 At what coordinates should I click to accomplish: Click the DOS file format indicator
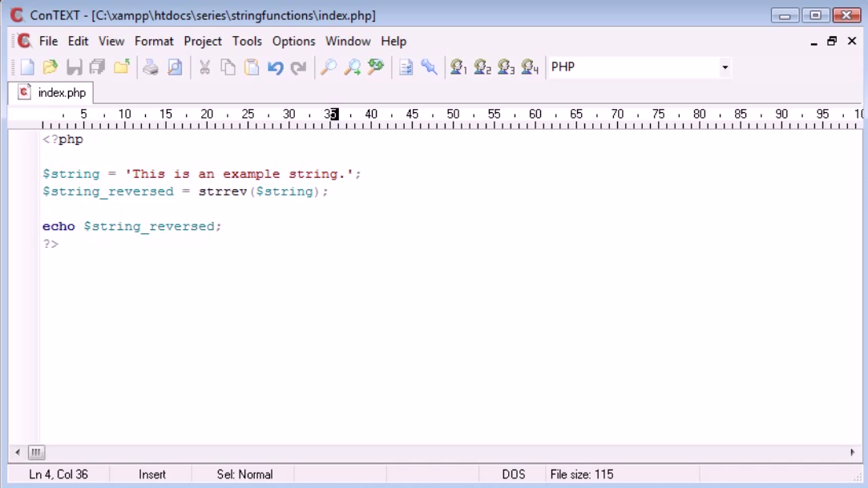[x=513, y=474]
